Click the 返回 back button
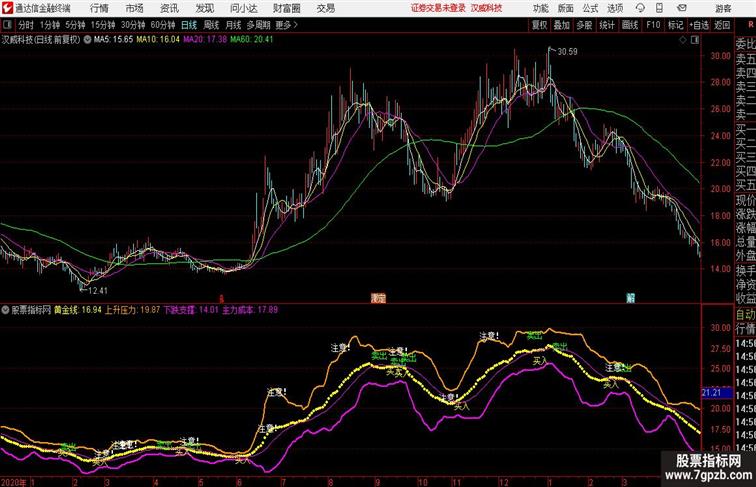The width and height of the screenshot is (756, 487). [x=722, y=25]
